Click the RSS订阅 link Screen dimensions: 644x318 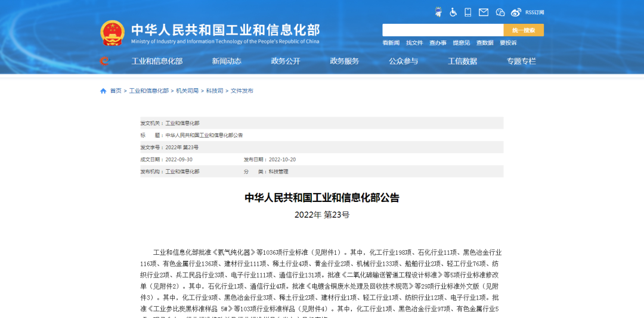tap(534, 13)
